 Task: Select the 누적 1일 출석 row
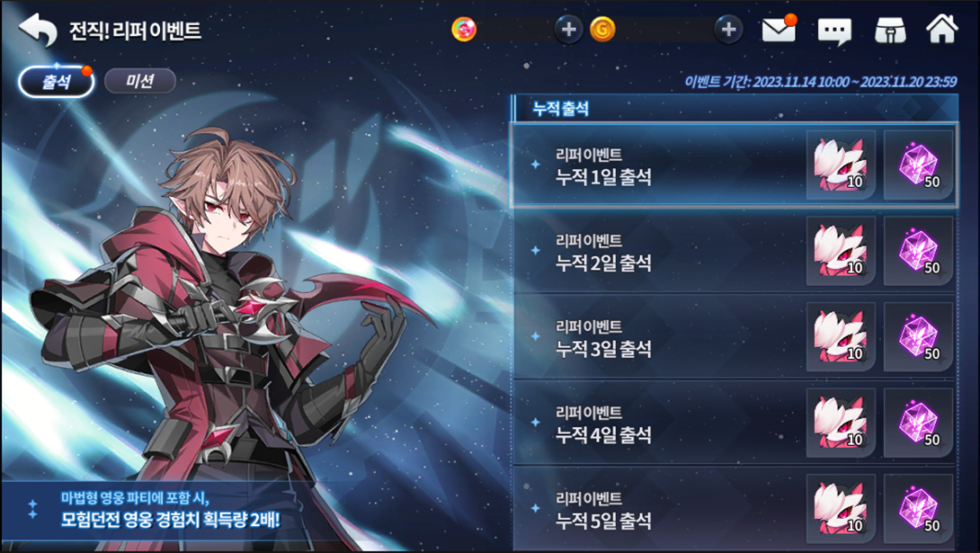[735, 165]
